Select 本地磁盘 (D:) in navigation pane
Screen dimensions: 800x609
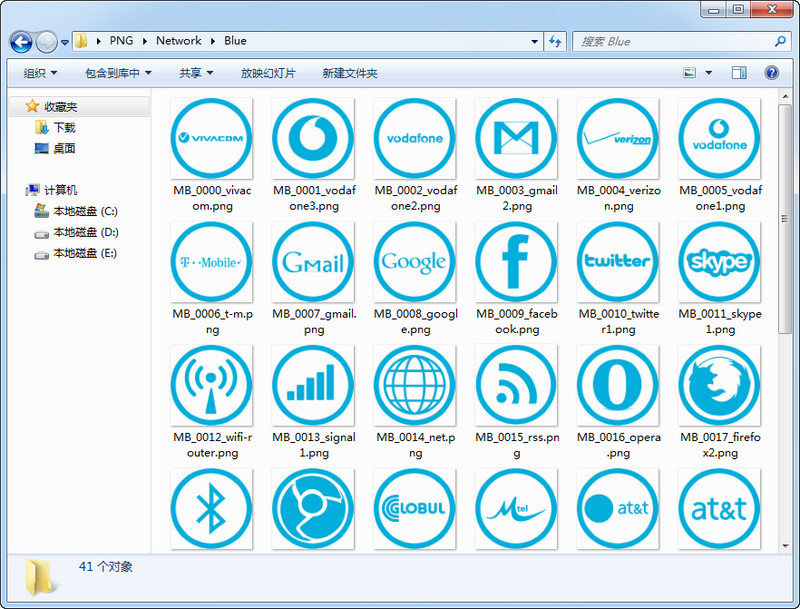point(85,232)
